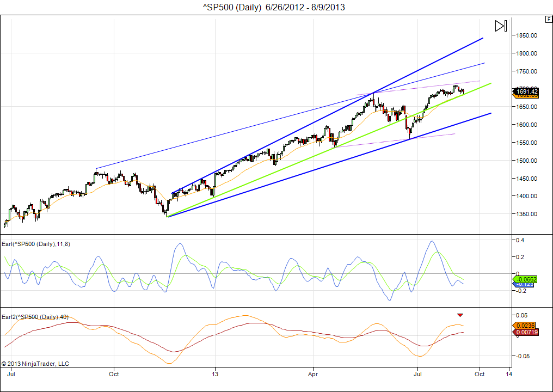Screen dimensions: 553x392
Task: Click the 0.4 label on Earl axis
Action: click(520, 240)
